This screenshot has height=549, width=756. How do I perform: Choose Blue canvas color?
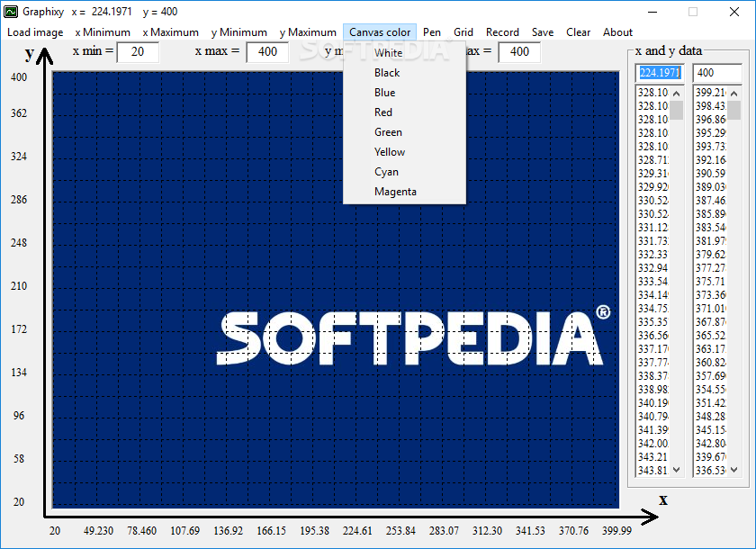[x=404, y=93]
